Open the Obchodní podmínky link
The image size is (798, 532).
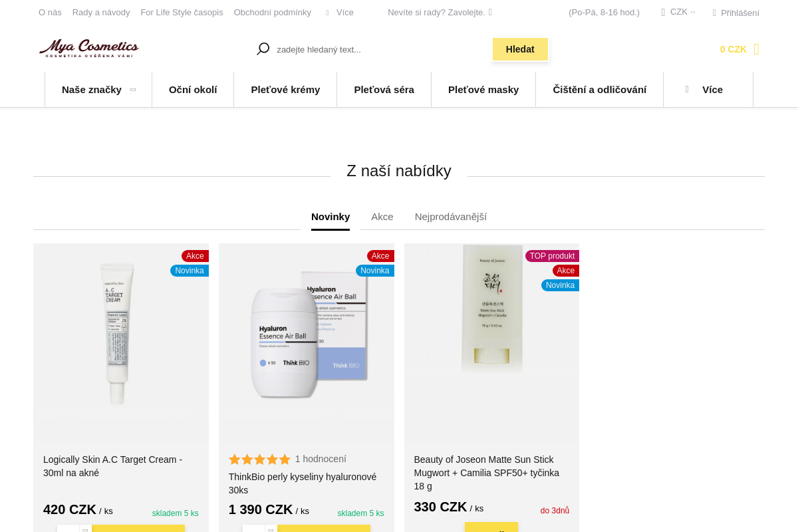[x=273, y=13]
